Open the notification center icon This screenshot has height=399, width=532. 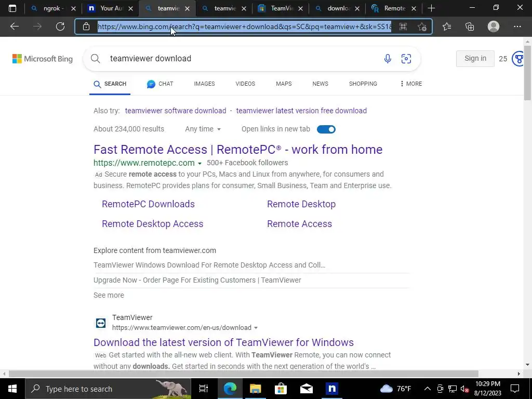click(515, 389)
